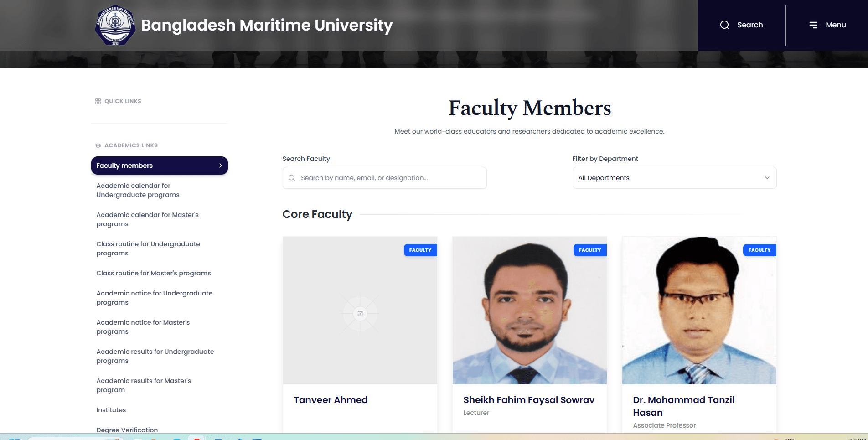Click FACULTY badge on Sheikh Fahim card

590,250
